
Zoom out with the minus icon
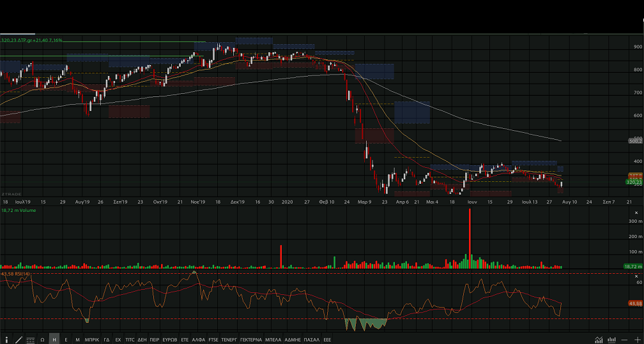click(624, 340)
